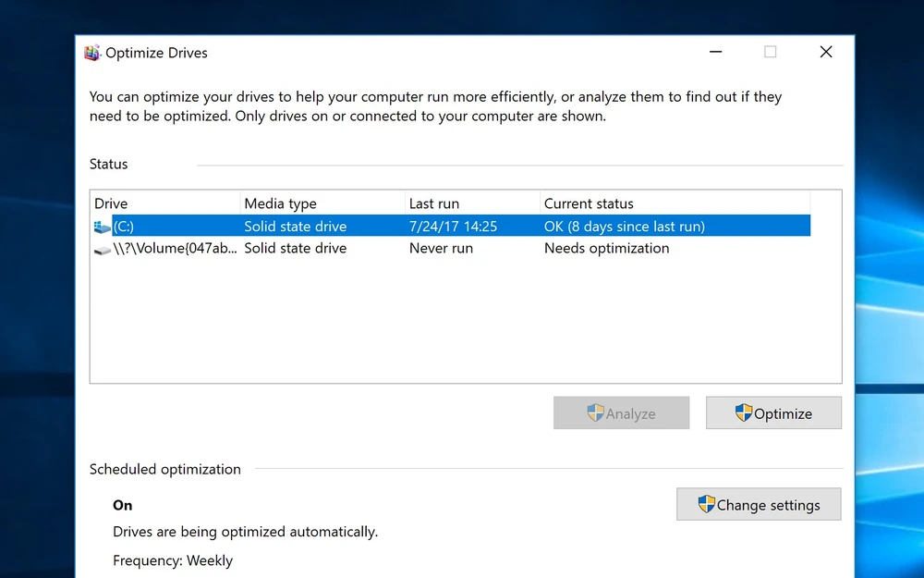924x578 pixels.
Task: Click the shield icon on the Optimize button
Action: [743, 413]
